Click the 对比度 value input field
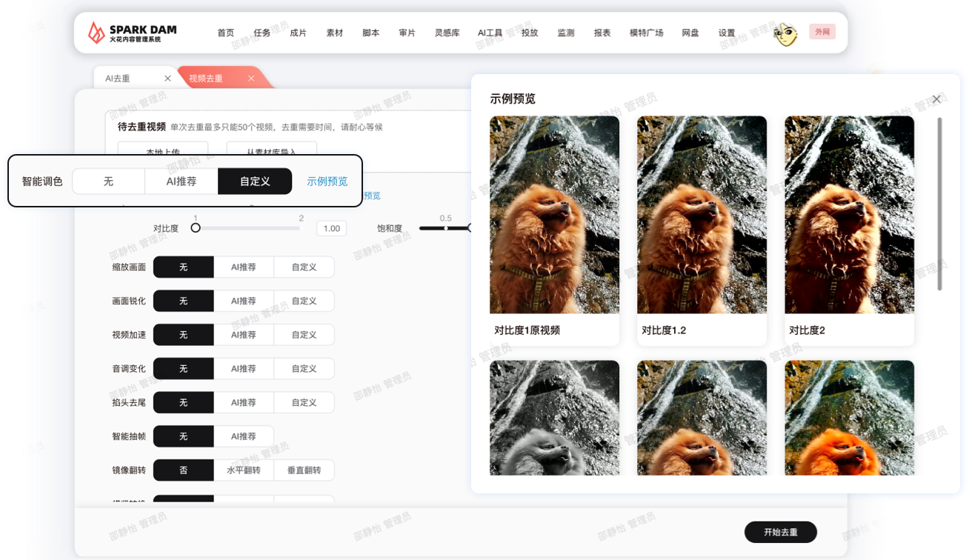969x560 pixels. [331, 228]
